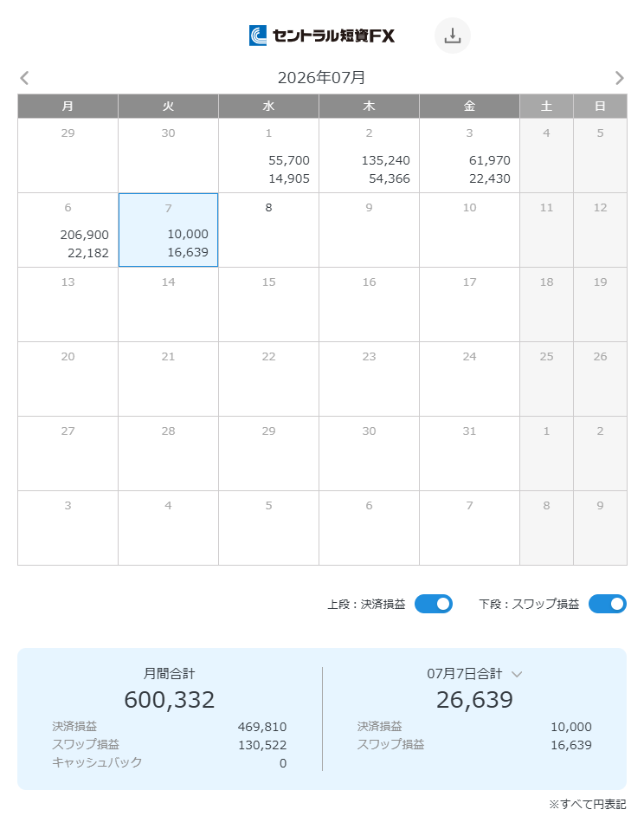Click the 土 weekday column header

pos(547,107)
